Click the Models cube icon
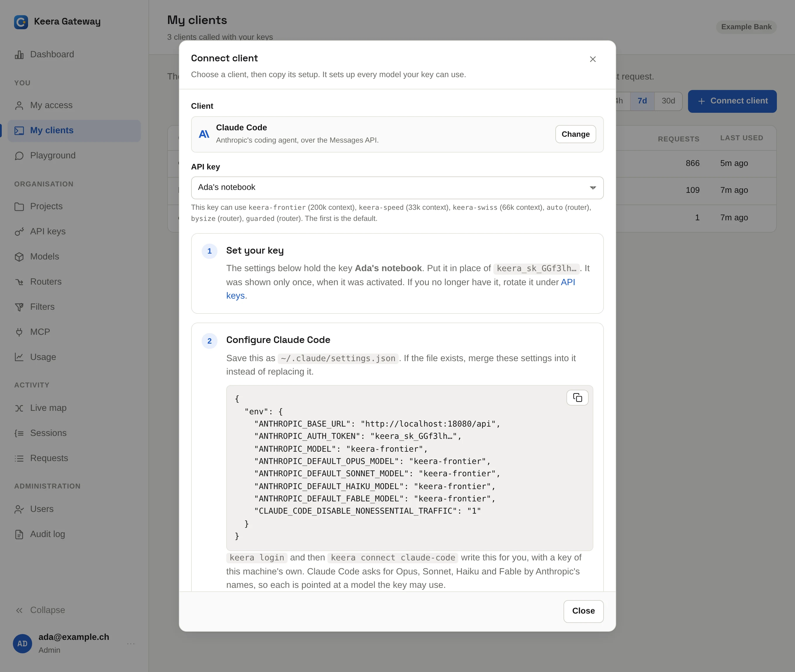 point(19,257)
